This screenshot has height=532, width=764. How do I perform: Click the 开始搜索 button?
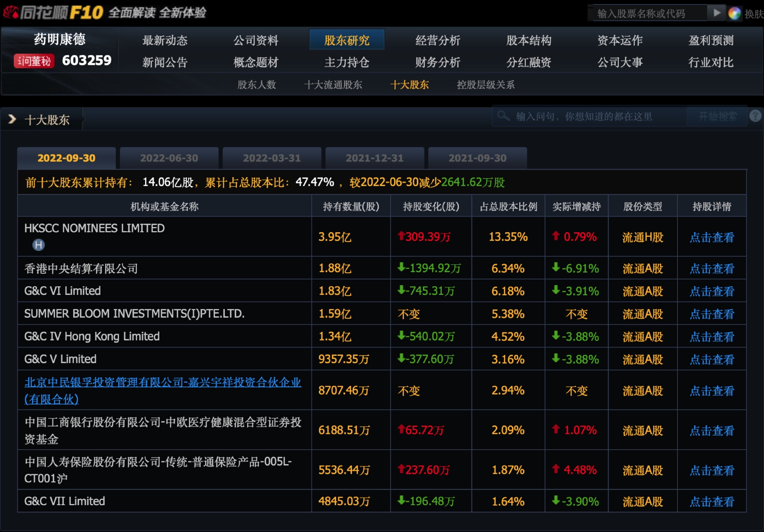[717, 116]
